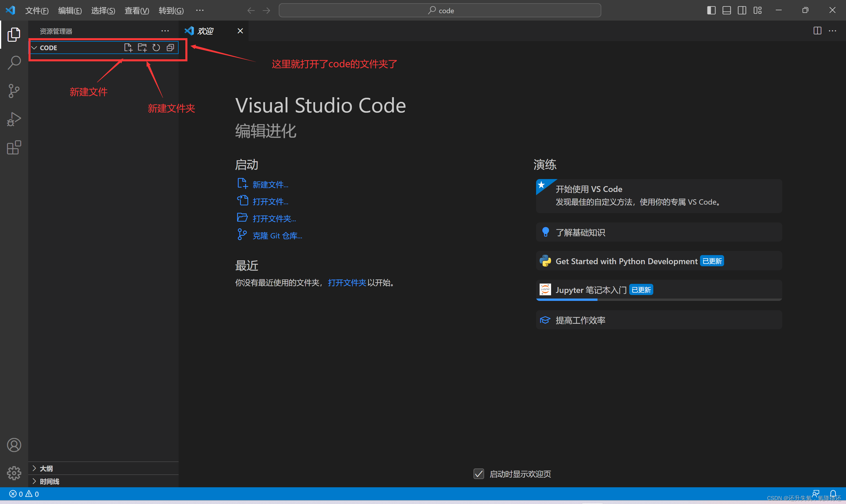Open the Accounts menu icon

click(x=14, y=445)
